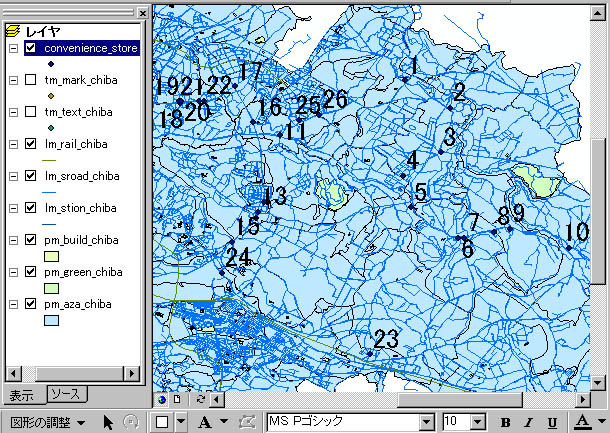The height and width of the screenshot is (433, 610).
Task: Click the font size field showing 10
Action: tap(457, 422)
